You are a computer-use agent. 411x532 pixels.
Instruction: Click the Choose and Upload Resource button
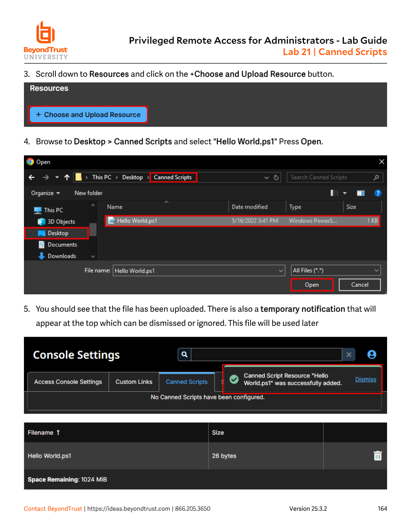point(88,115)
